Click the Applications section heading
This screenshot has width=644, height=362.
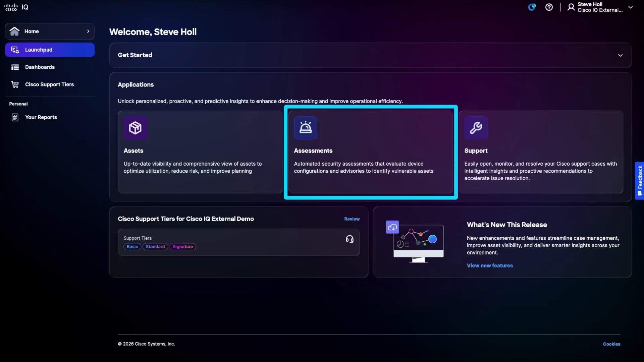click(136, 84)
